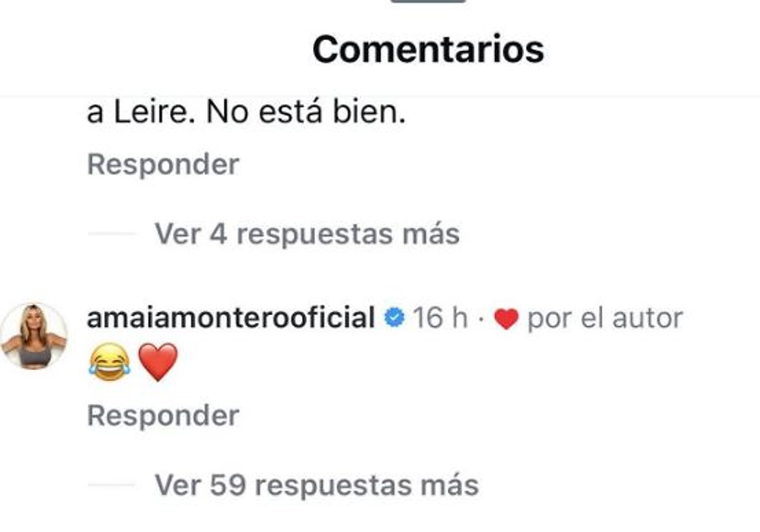The image size is (760, 532).
Task: Click the dash line beside "Ver 59 respuestas más"
Action: pyautogui.click(x=112, y=484)
